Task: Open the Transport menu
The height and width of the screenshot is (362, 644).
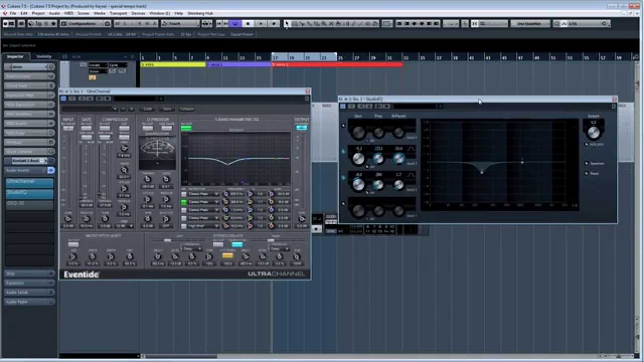Action: pyautogui.click(x=118, y=13)
